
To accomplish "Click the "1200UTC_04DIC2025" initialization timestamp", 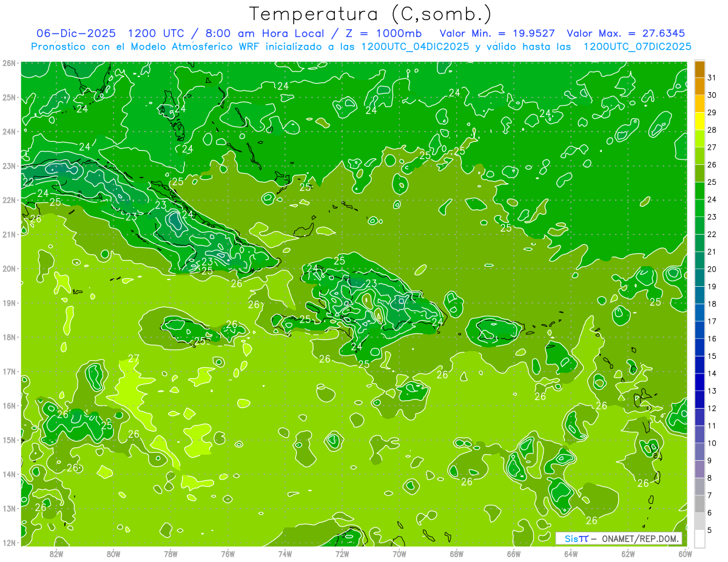I will 415,47.
